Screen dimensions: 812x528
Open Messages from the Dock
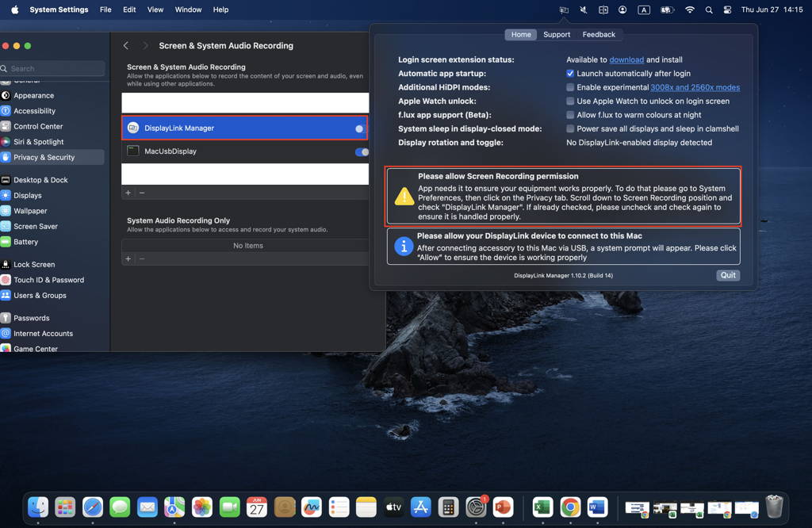(121, 507)
